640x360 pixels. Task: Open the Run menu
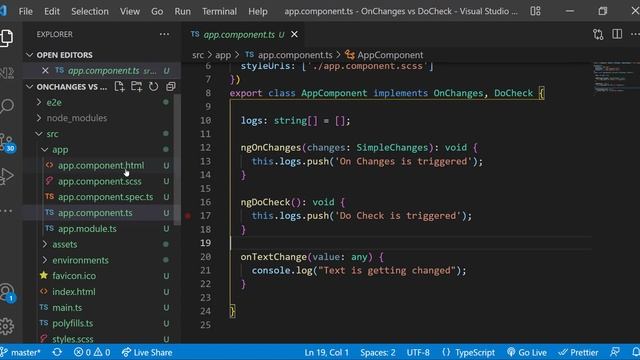(x=182, y=11)
